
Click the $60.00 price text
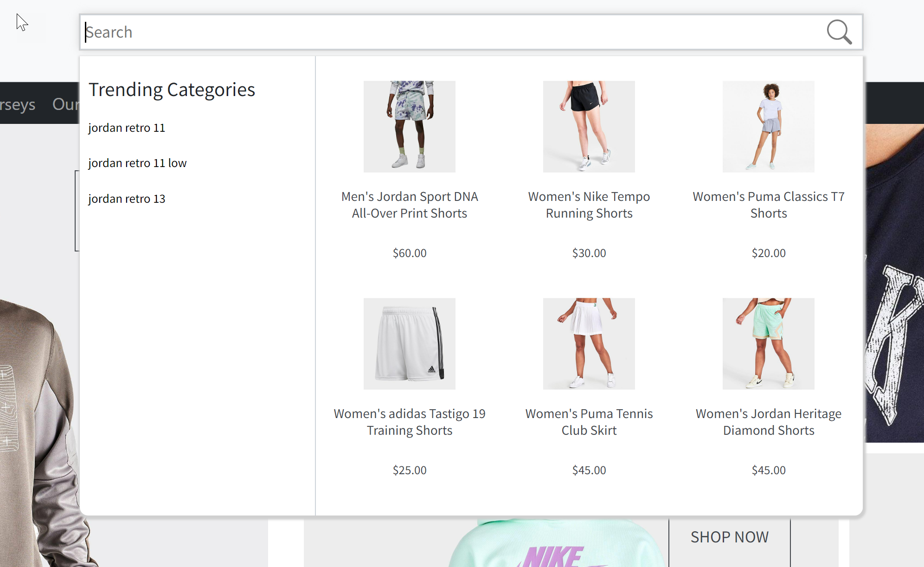410,253
